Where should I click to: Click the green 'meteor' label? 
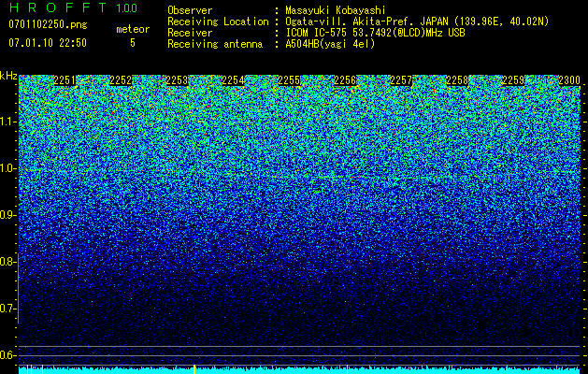pyautogui.click(x=133, y=29)
